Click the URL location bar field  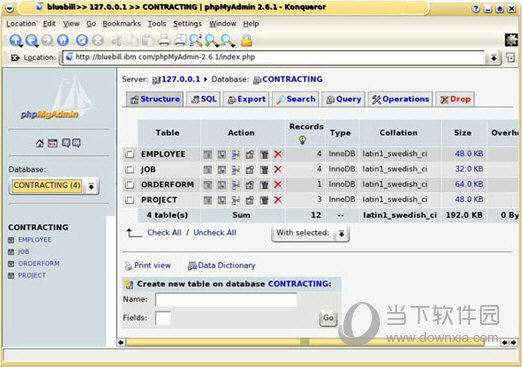click(x=274, y=57)
